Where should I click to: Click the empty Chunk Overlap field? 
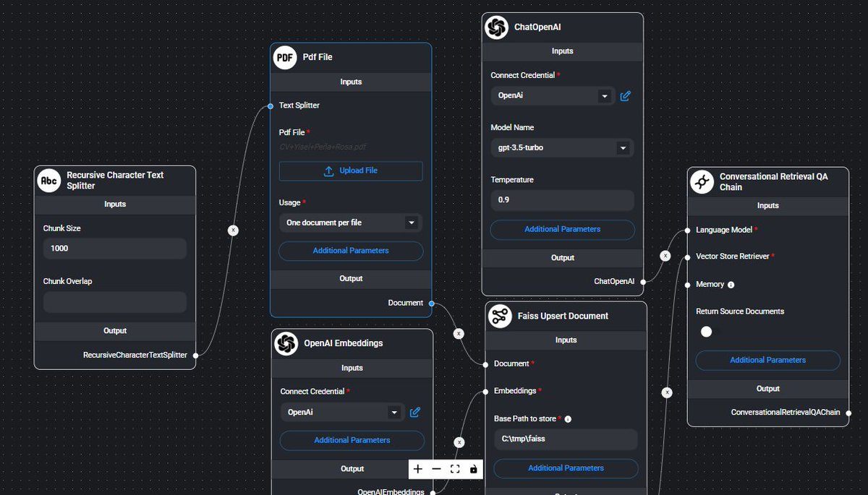click(x=115, y=302)
